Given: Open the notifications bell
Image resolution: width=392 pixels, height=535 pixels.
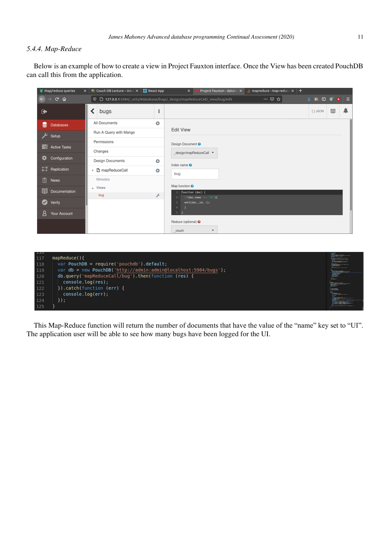Looking at the screenshot, I should [x=346, y=111].
